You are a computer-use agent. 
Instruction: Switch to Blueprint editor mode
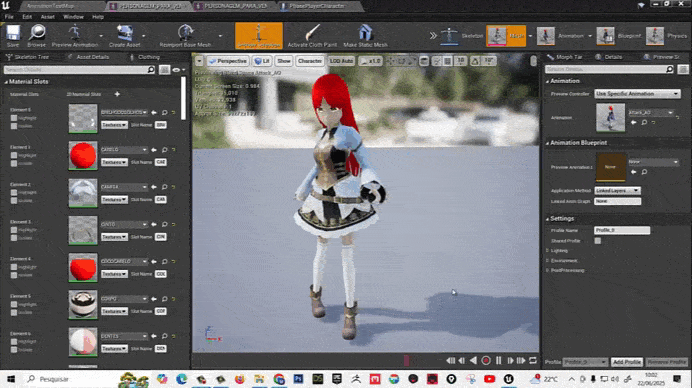619,36
